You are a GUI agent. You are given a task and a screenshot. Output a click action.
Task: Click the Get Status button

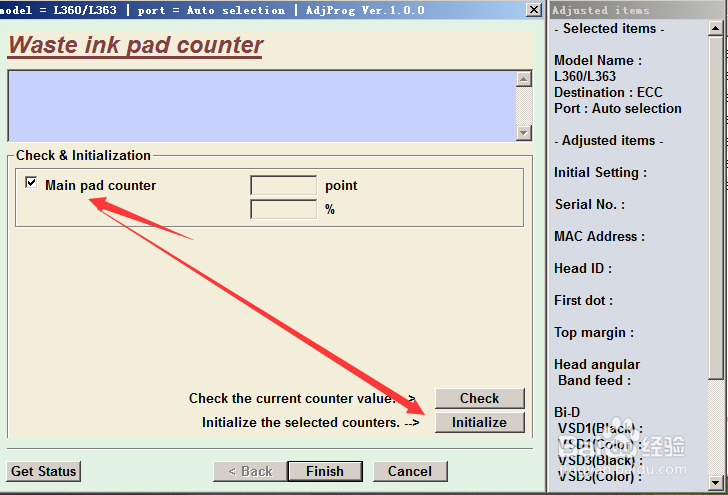[x=44, y=471]
